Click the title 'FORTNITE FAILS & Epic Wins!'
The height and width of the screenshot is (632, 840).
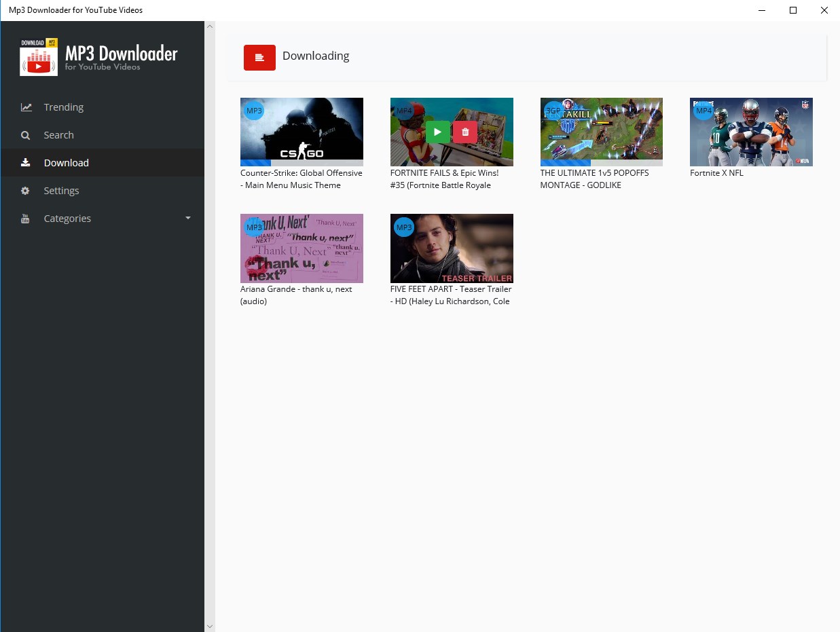point(445,173)
